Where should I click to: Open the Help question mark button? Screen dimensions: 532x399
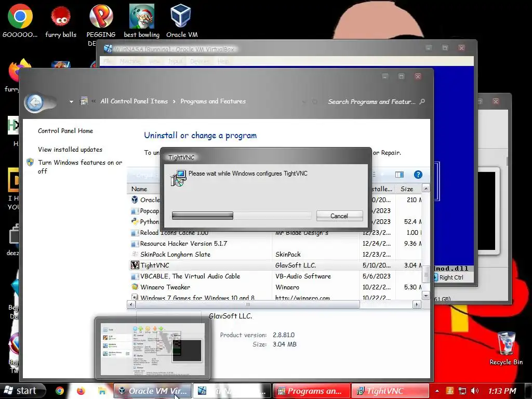(x=418, y=175)
